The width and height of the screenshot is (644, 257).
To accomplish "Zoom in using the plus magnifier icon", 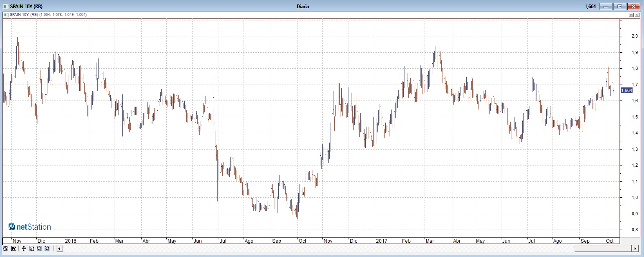I will click(x=47, y=248).
